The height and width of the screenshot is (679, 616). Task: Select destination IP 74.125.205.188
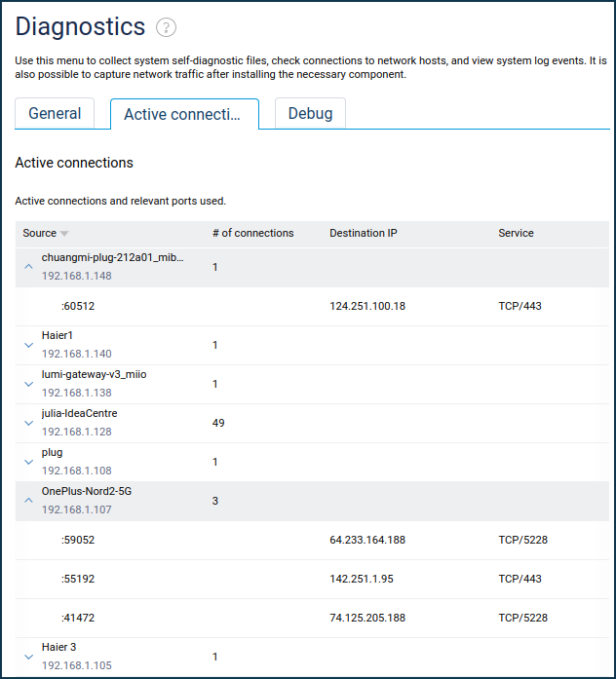pos(367,618)
